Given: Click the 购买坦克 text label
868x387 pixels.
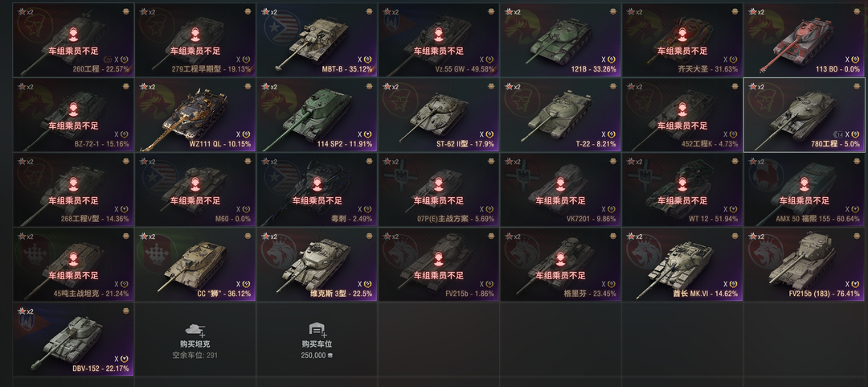Looking at the screenshot, I should [x=194, y=344].
